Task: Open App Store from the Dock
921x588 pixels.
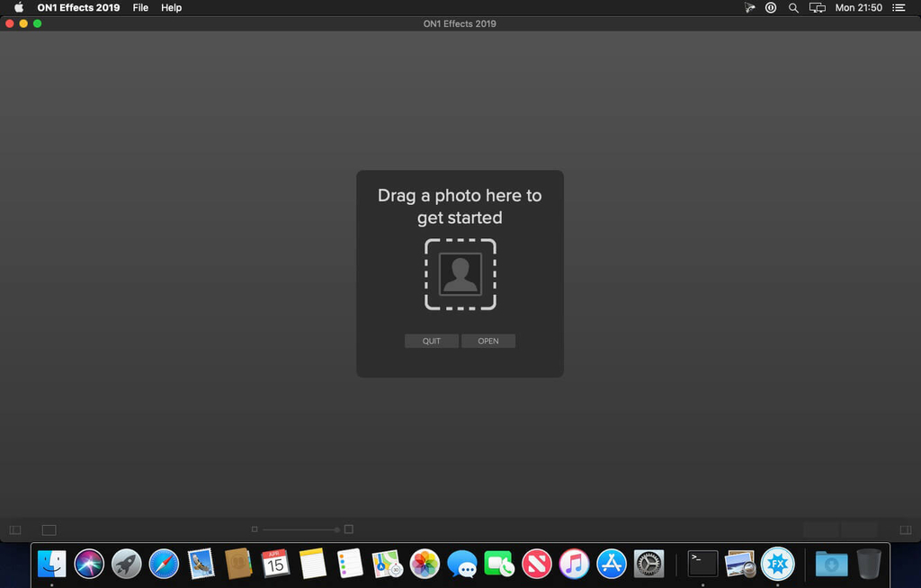Action: coord(612,564)
